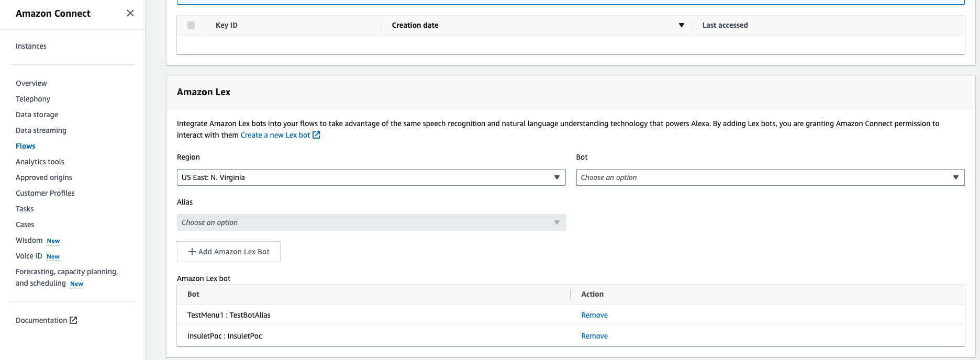Click the Amazon Connect sidebar title
Image resolution: width=980 pixels, height=360 pixels.
pyautogui.click(x=53, y=14)
